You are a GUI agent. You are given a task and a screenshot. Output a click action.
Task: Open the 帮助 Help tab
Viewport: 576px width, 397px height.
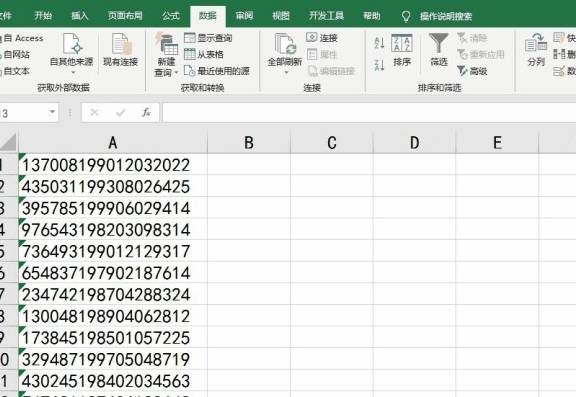click(x=372, y=16)
